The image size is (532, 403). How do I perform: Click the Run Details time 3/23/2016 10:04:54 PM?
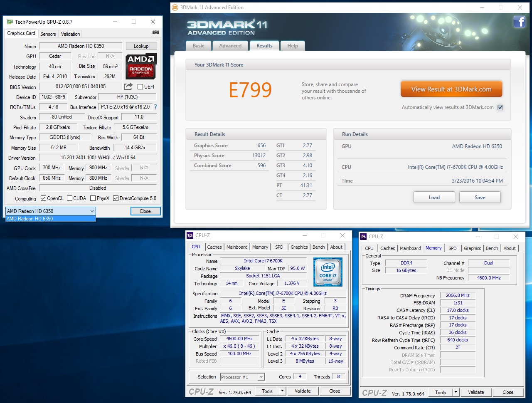click(x=477, y=181)
